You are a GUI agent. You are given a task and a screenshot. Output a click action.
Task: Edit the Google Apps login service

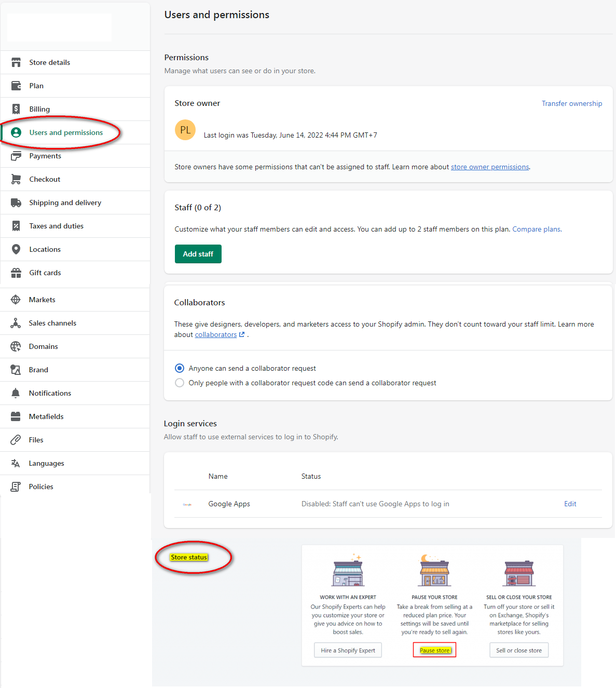click(570, 504)
